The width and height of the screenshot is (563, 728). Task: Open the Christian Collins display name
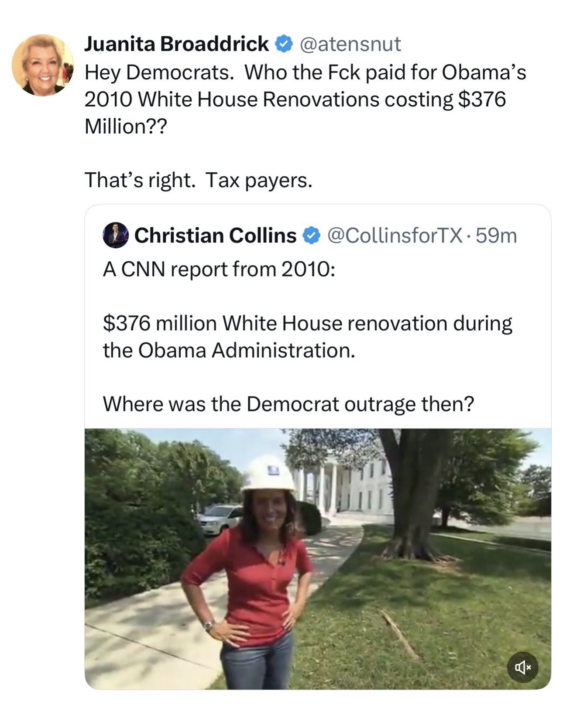coord(215,236)
